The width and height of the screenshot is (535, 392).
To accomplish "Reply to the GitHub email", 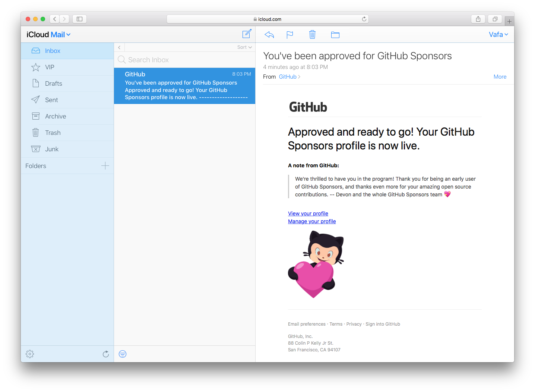I will pyautogui.click(x=269, y=35).
